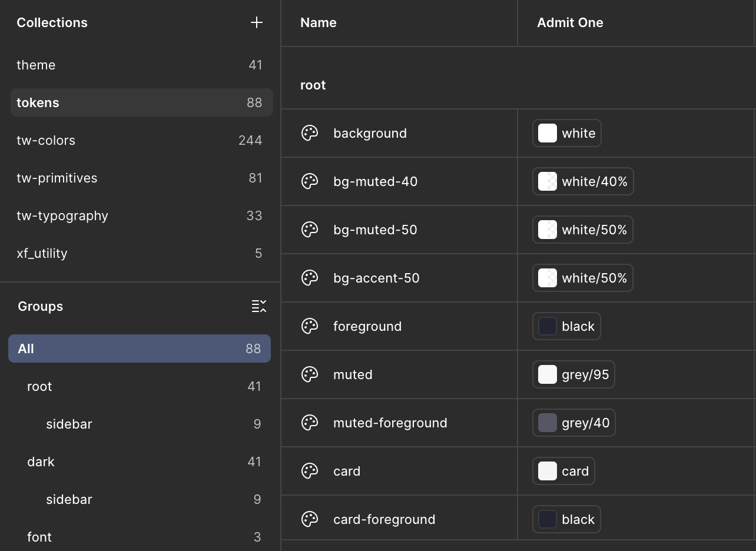Click palette icon beside bg-accent-50 variable
Image resolution: width=756 pixels, height=551 pixels.
point(310,278)
